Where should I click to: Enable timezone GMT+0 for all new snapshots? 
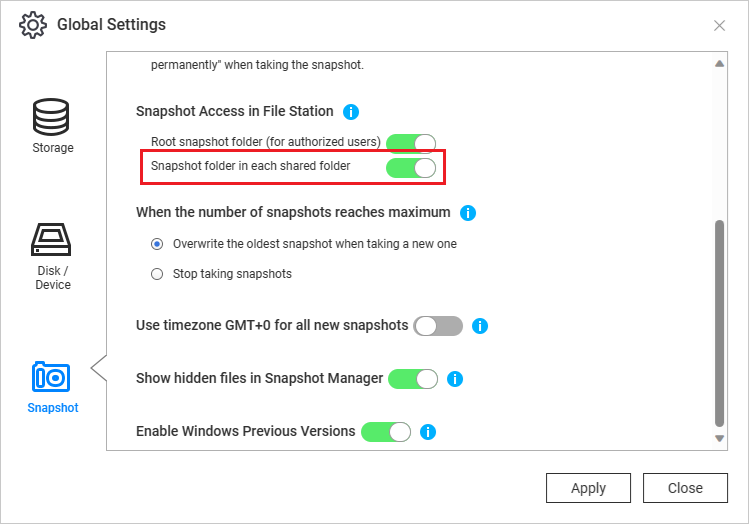(x=438, y=326)
